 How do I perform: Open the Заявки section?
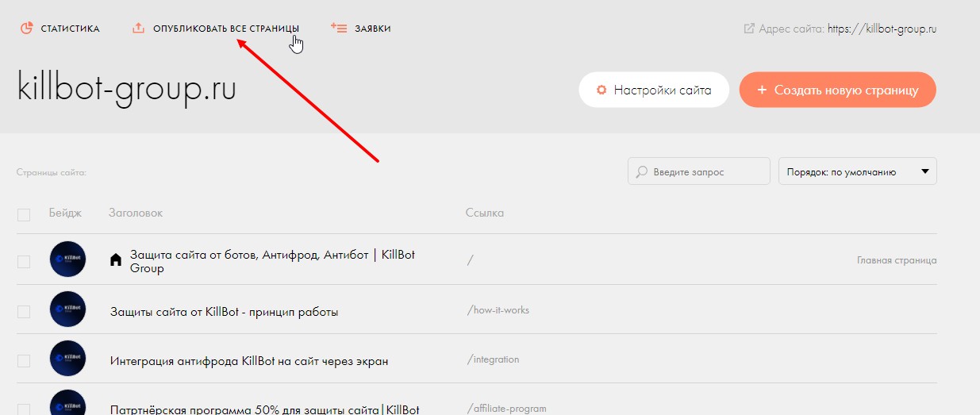pos(372,29)
